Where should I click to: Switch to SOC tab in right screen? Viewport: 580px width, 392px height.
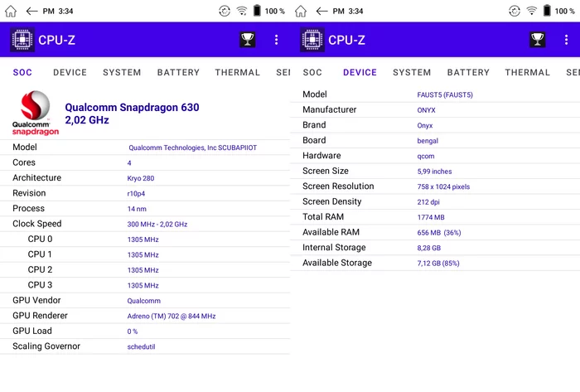[312, 72]
